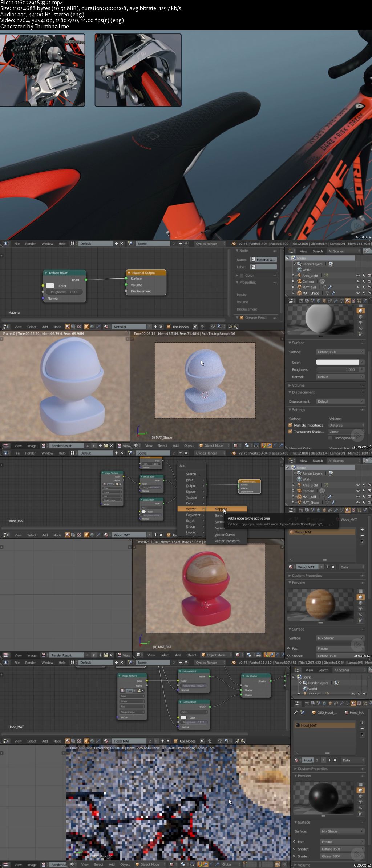The width and height of the screenshot is (372, 868).
Task: Open the rear derailleur thumbnail image
Action: tap(43, 70)
